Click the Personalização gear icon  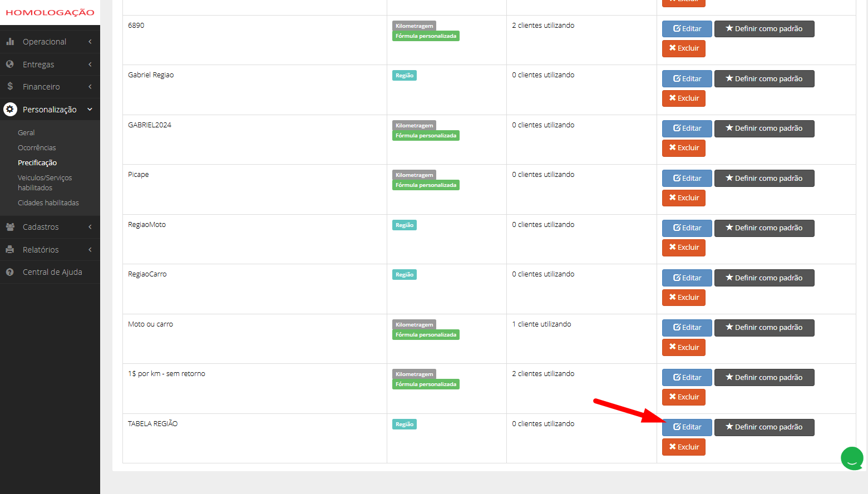(10, 110)
